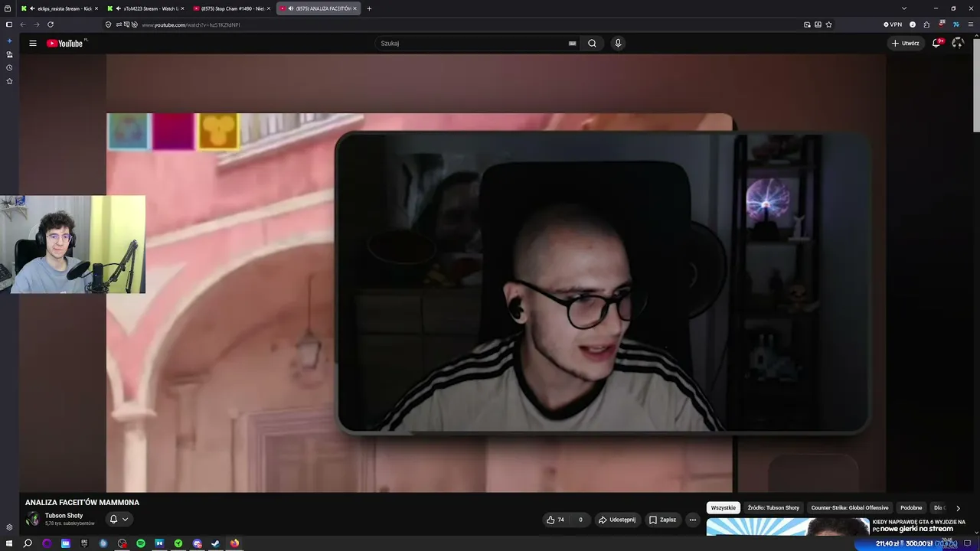980x551 pixels.
Task: Expand the notification bell subscription dropdown
Action: tap(119, 520)
